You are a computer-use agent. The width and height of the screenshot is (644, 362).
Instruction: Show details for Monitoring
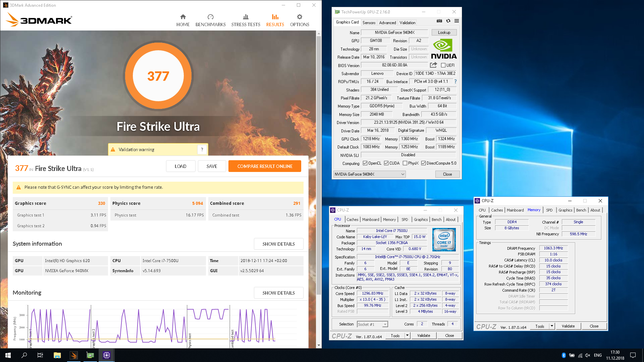tap(278, 293)
